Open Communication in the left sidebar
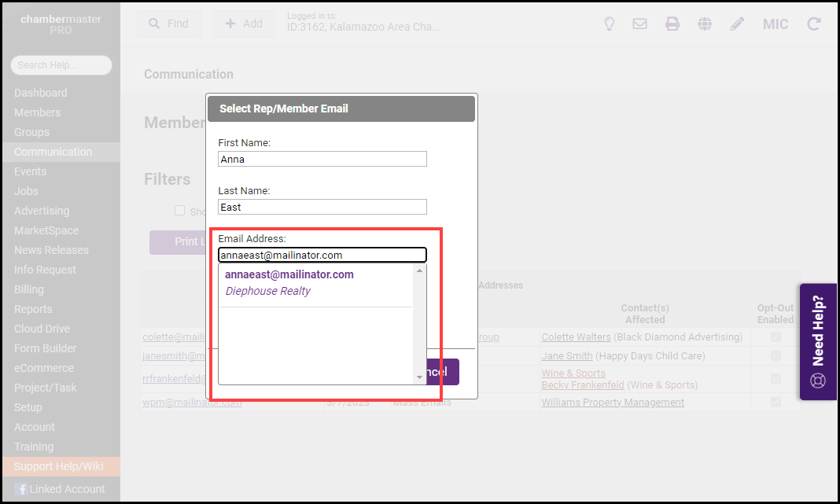The width and height of the screenshot is (840, 504). (x=53, y=152)
